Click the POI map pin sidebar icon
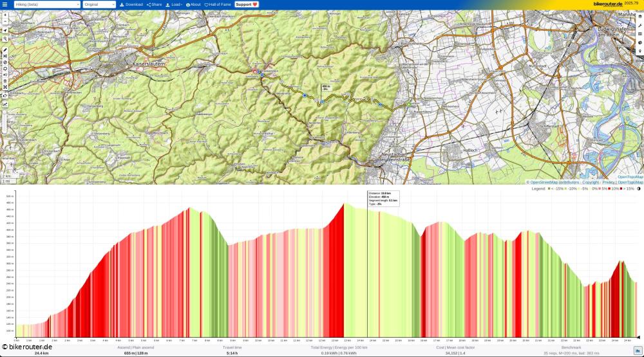The width and height of the screenshot is (644, 357). coord(639,51)
